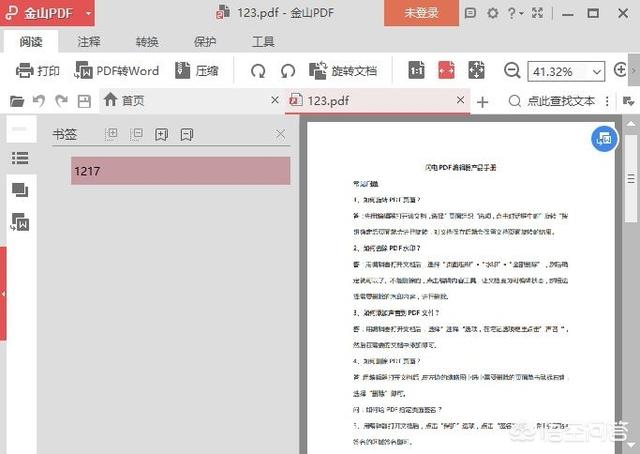640x454 pixels.
Task: Add a new tab with the plus button
Action: (482, 102)
